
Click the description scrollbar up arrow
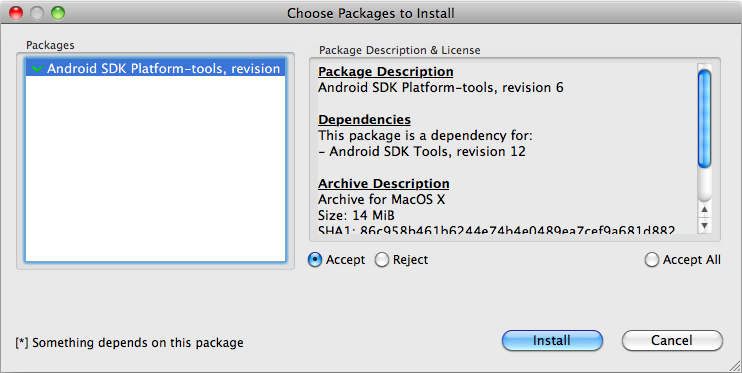pos(705,210)
